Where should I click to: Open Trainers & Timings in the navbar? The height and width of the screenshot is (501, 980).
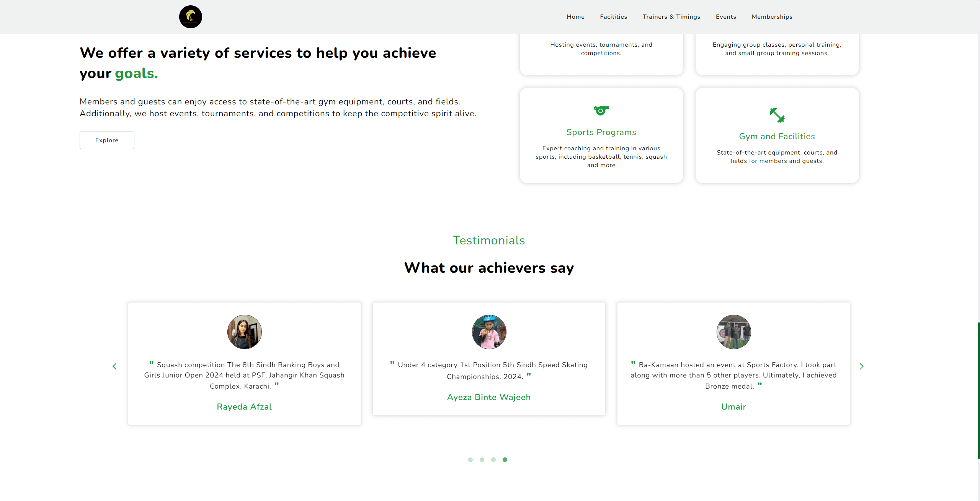tap(671, 17)
